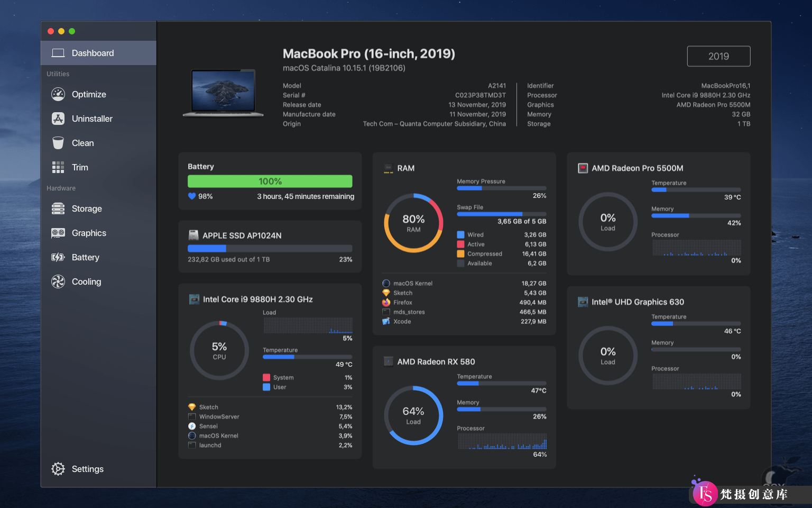Click the blue User color swatch
The height and width of the screenshot is (508, 812).
coord(266,387)
